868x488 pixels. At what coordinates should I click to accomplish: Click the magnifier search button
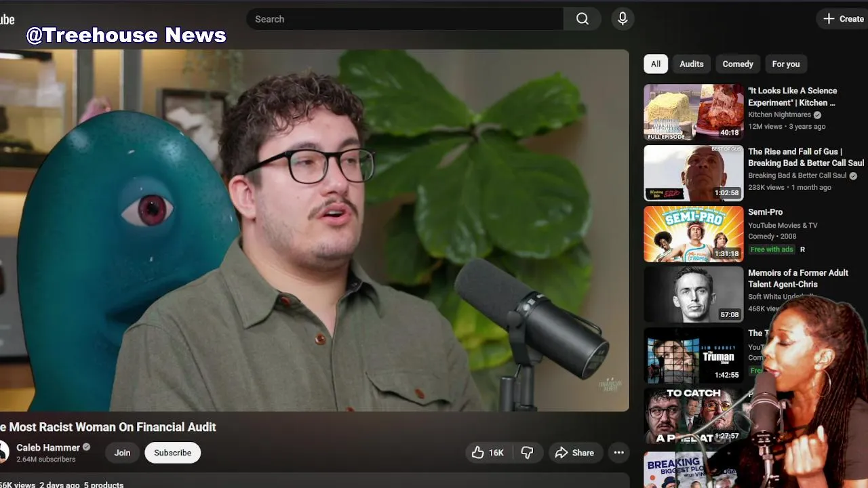pos(582,19)
